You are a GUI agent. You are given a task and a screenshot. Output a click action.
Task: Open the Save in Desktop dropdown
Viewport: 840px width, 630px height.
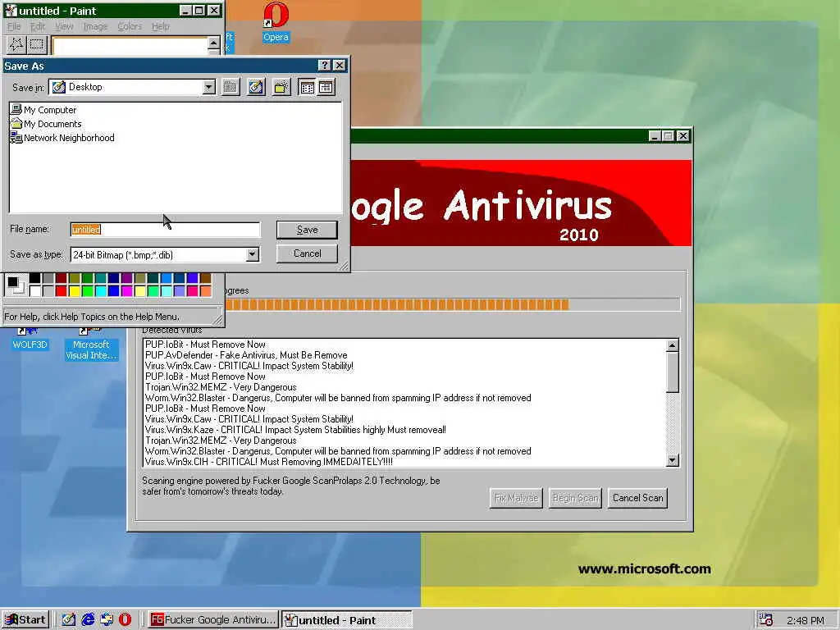209,87
